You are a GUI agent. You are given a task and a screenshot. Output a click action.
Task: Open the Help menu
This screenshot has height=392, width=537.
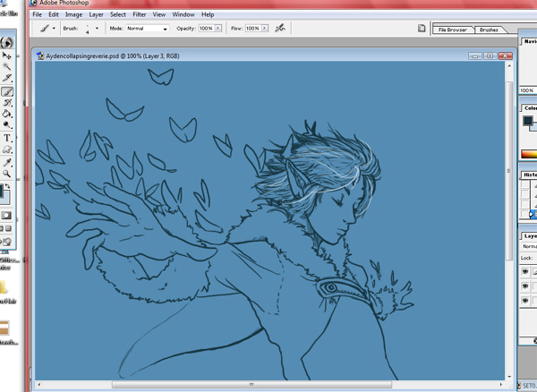tap(208, 14)
